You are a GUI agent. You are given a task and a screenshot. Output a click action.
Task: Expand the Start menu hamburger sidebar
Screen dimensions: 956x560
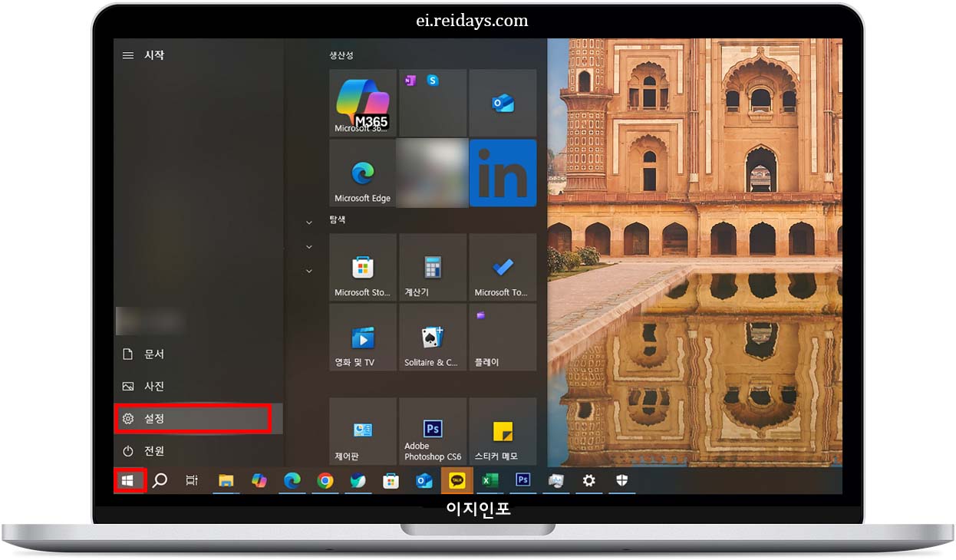pyautogui.click(x=127, y=54)
